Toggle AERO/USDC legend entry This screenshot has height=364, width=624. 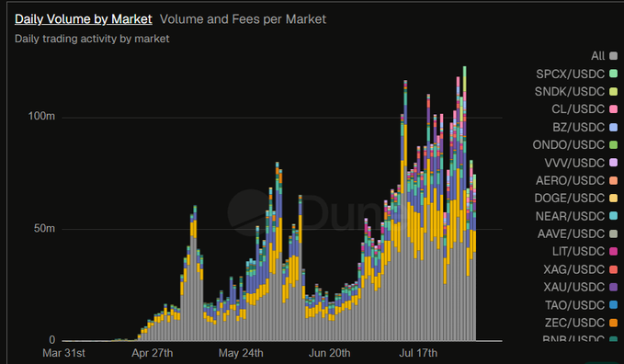[576, 180]
